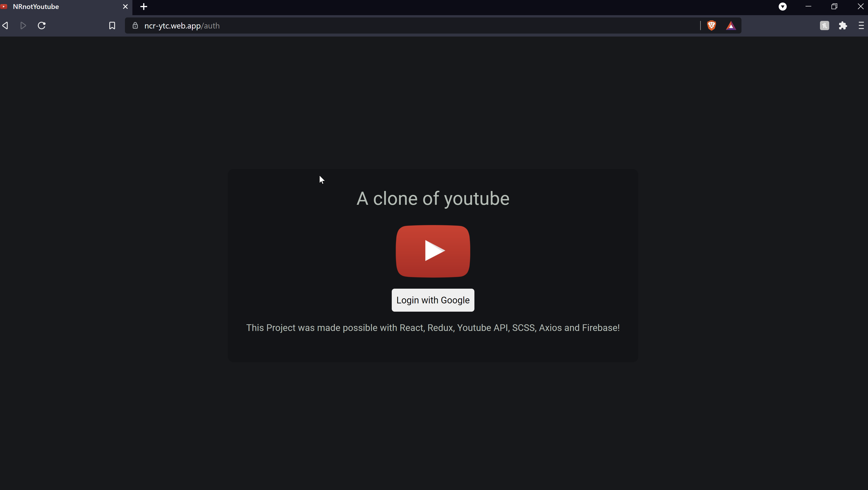Navigate back using the back arrow
This screenshot has width=868, height=490.
pyautogui.click(x=5, y=25)
